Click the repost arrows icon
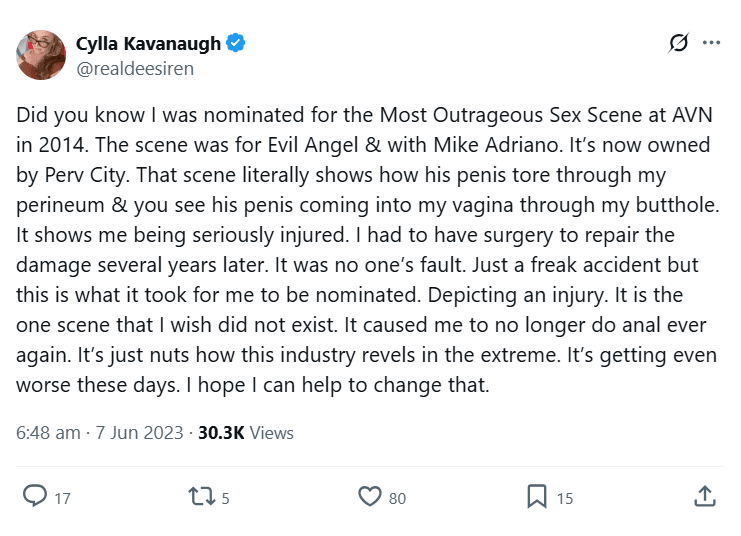The width and height of the screenshot is (741, 536). 203,496
